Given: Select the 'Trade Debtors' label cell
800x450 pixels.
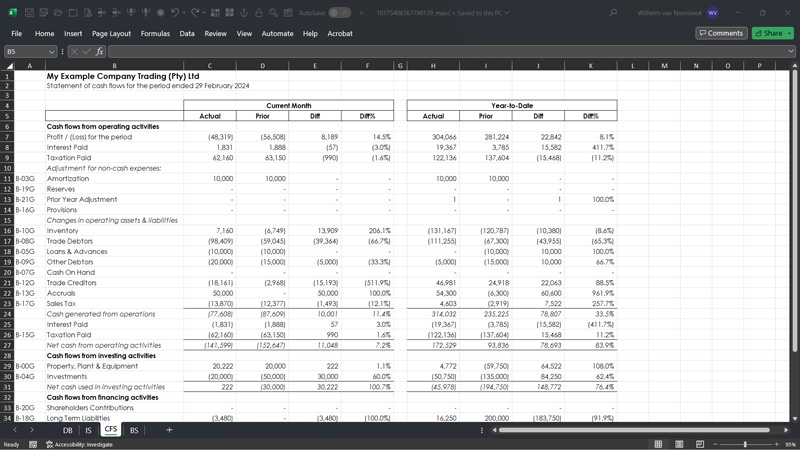Looking at the screenshot, I should [114, 241].
